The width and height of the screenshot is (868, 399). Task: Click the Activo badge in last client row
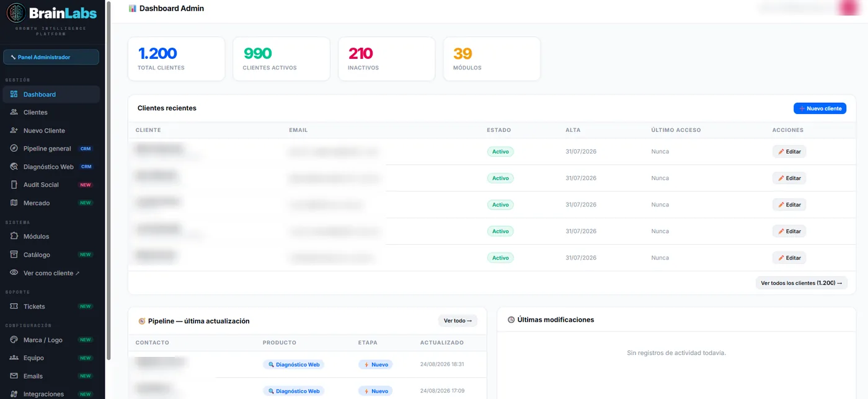tap(500, 258)
